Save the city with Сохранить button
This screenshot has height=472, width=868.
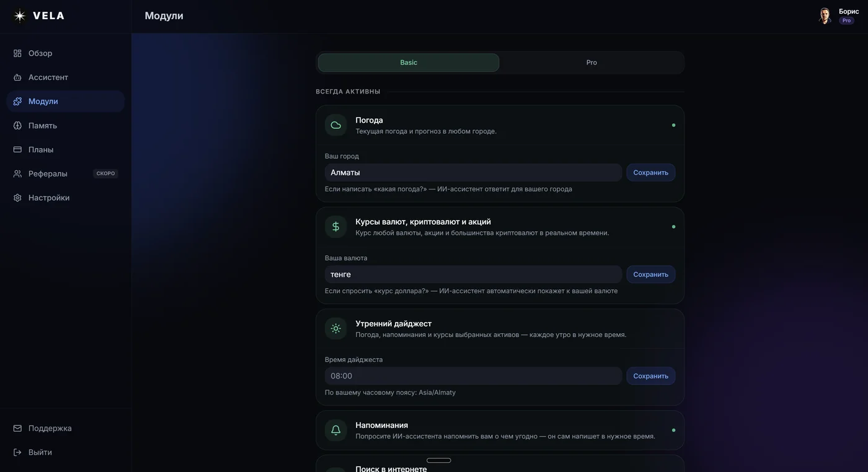pos(650,173)
